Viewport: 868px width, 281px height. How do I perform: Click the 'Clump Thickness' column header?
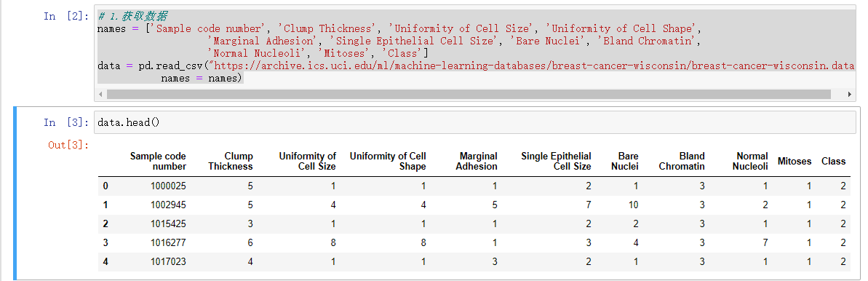click(x=231, y=162)
